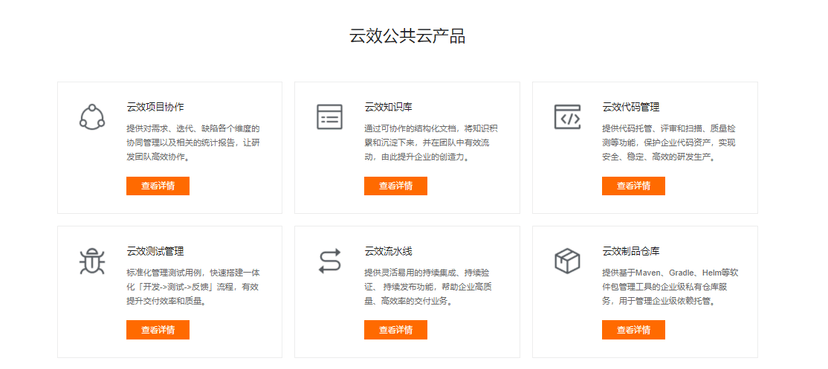
Task: Click the 云效流水线 loop arrows icon
Action: click(330, 261)
